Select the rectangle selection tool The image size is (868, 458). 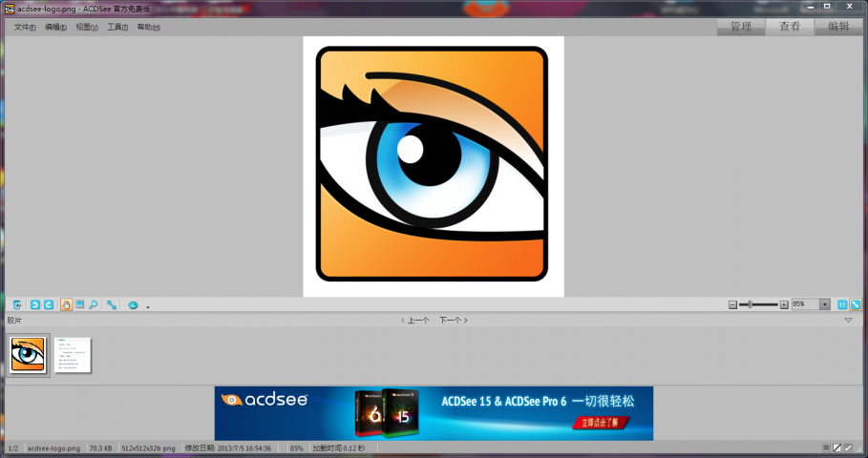(x=79, y=304)
